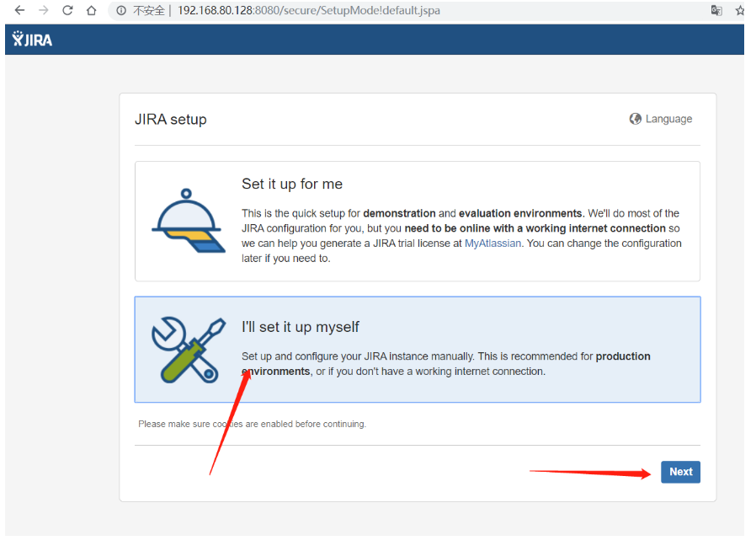Go back using the browser back arrow
The width and height of the screenshot is (756, 551).
19,10
